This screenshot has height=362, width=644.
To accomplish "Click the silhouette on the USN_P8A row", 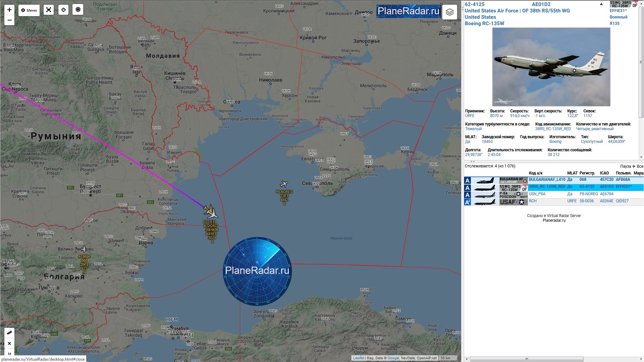I will click(x=485, y=195).
